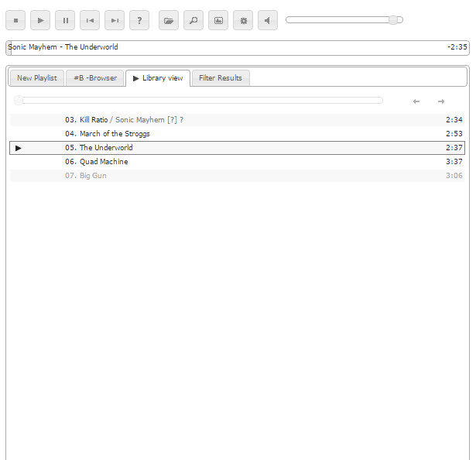This screenshot has height=460, width=476.
Task: Click the Sonic Mayhem artist text
Action: (x=139, y=120)
